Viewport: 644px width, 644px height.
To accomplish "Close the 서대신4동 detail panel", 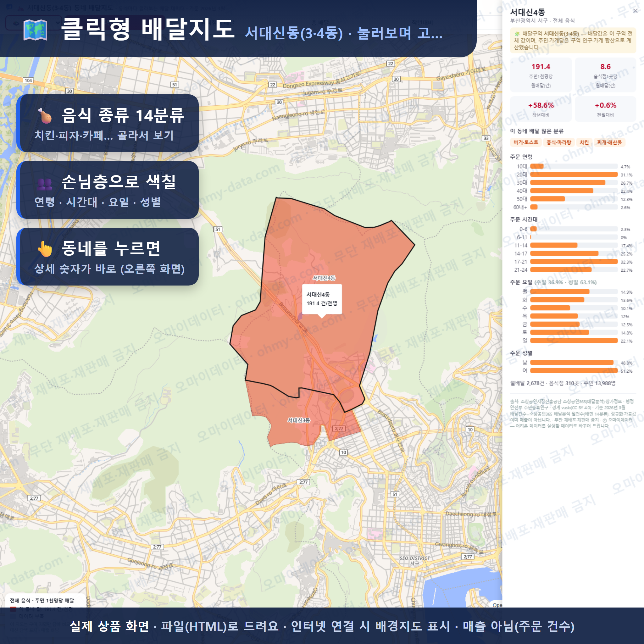I will [x=635, y=11].
